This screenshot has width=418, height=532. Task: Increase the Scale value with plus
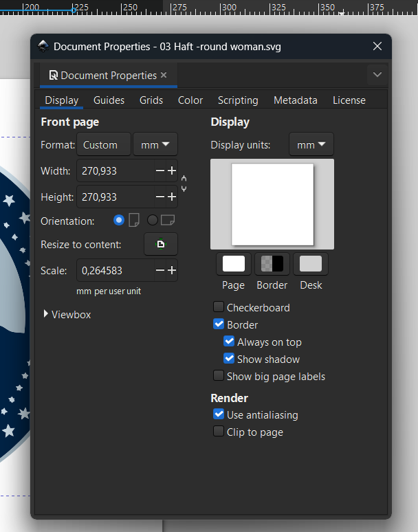coord(172,270)
